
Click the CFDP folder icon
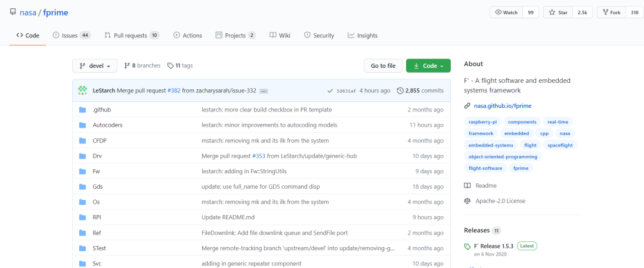pos(82,141)
